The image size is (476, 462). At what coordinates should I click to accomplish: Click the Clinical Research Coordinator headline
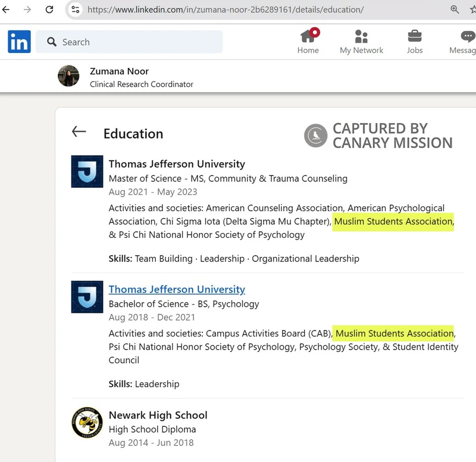[142, 84]
